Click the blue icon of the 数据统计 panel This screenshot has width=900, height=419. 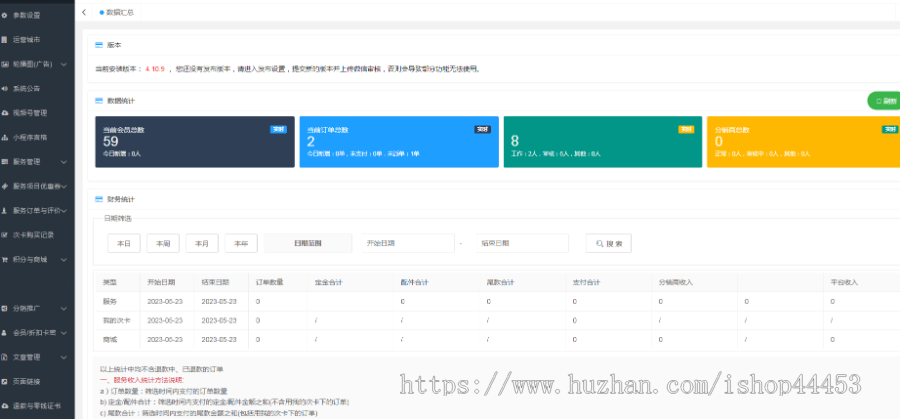[98, 101]
